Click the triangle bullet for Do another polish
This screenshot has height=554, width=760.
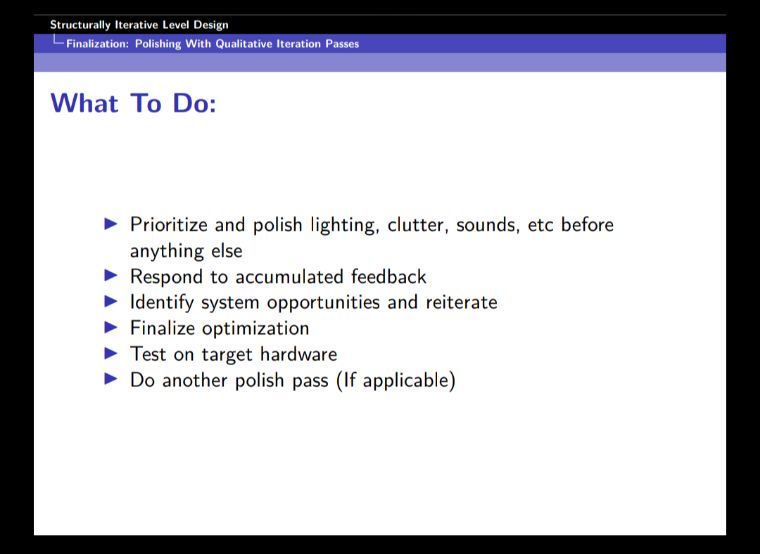pos(111,380)
